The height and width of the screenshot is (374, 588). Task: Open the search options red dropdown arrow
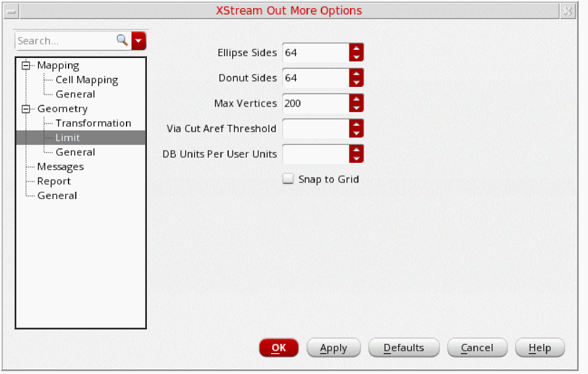[x=139, y=41]
